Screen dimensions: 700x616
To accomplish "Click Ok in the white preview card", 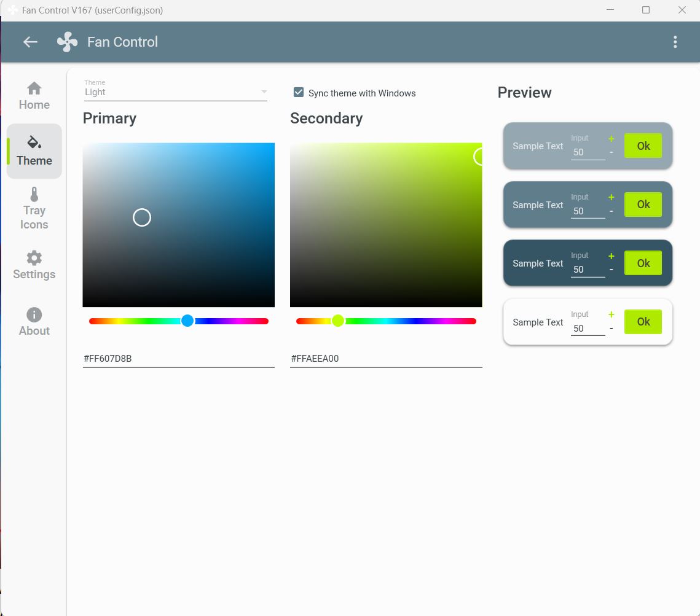I will pyautogui.click(x=643, y=322).
